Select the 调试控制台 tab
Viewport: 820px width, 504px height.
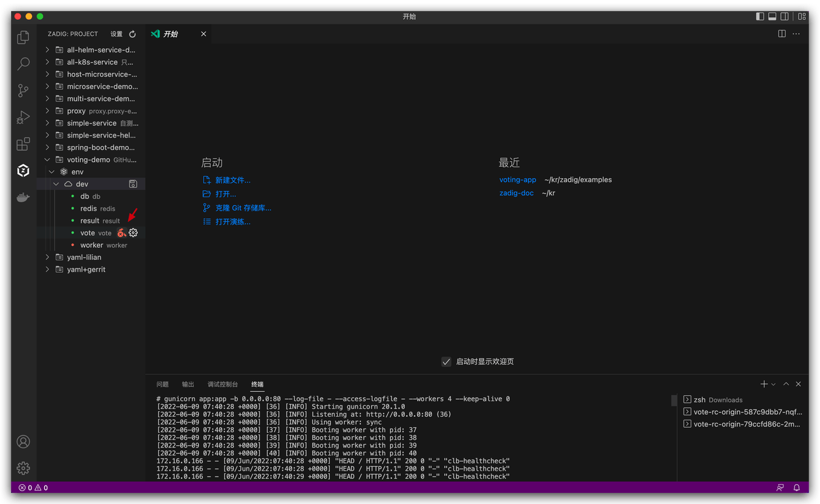[222, 384]
